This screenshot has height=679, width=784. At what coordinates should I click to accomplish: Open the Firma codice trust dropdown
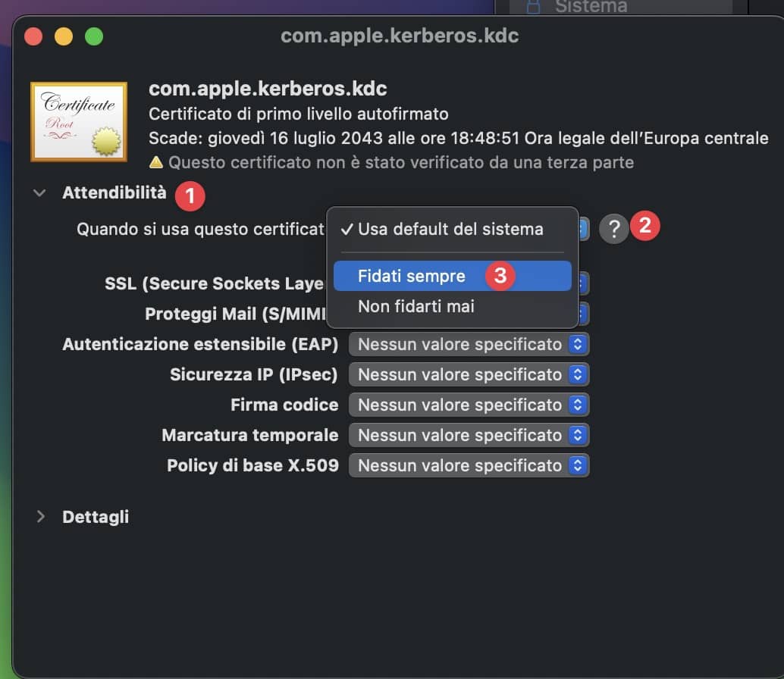point(469,405)
